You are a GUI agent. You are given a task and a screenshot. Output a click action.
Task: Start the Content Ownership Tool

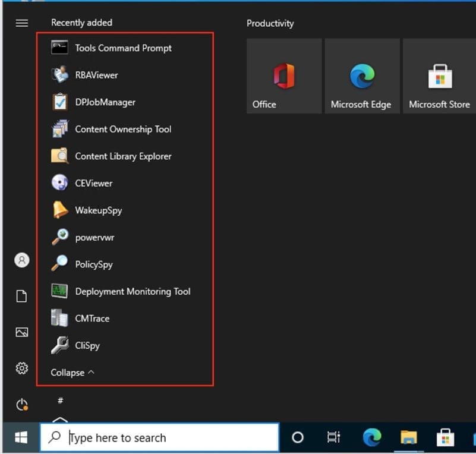tap(122, 130)
